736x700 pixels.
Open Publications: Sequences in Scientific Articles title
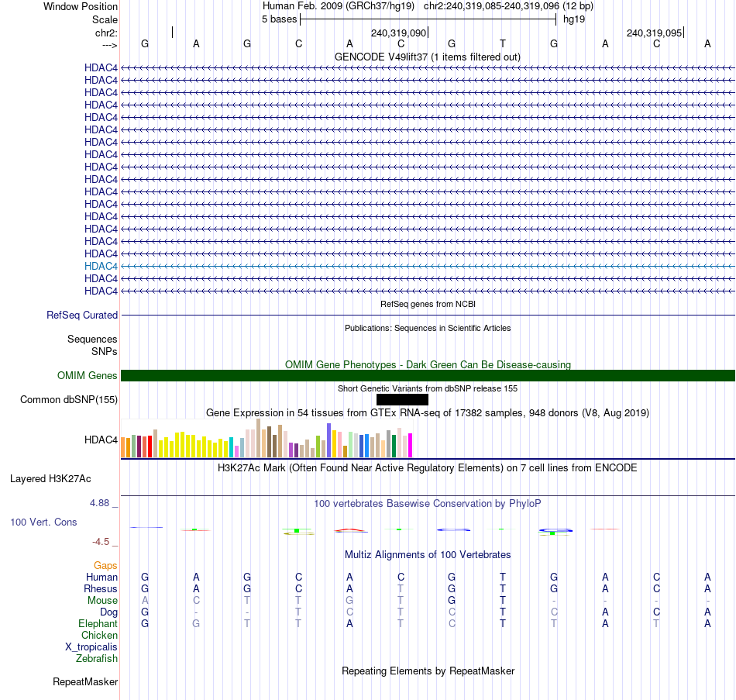click(428, 328)
